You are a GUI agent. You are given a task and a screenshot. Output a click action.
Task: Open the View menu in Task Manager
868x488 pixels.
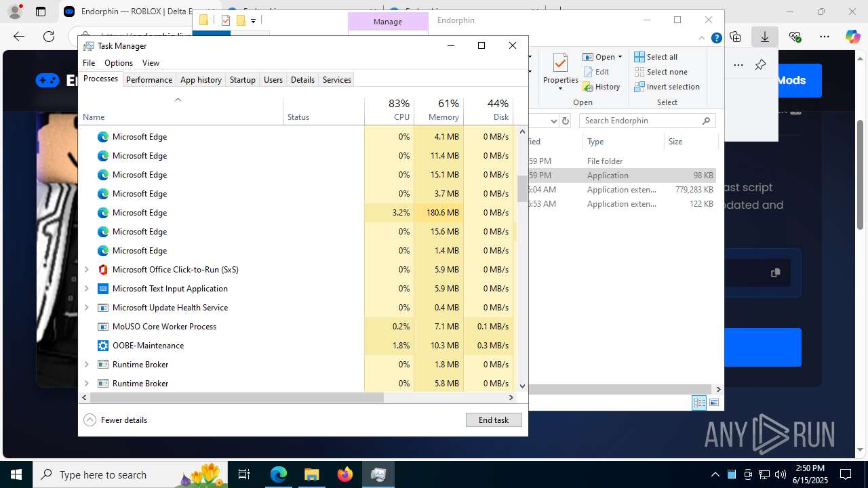coord(151,63)
